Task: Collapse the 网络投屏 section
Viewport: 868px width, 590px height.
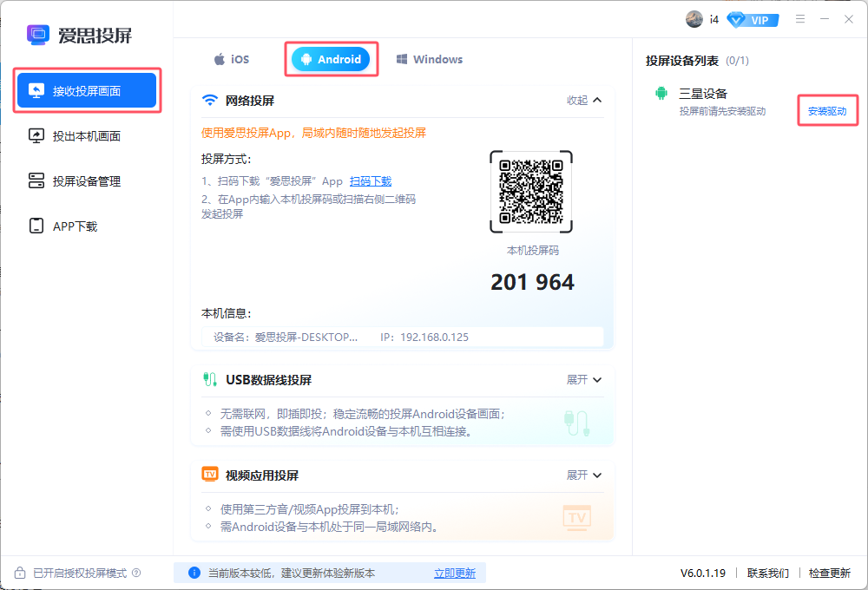Action: pos(584,101)
